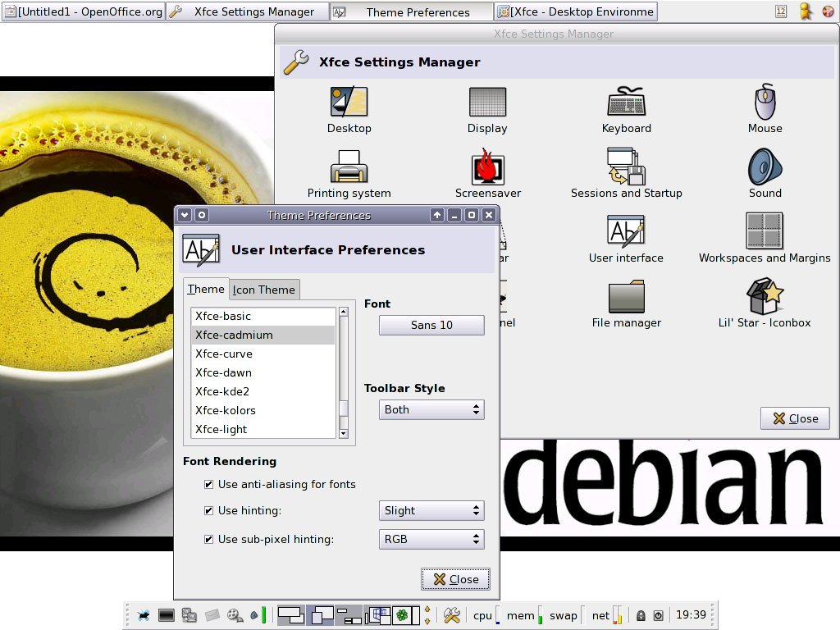Toggle the Use hinting checkbox
The width and height of the screenshot is (840, 630).
(209, 510)
